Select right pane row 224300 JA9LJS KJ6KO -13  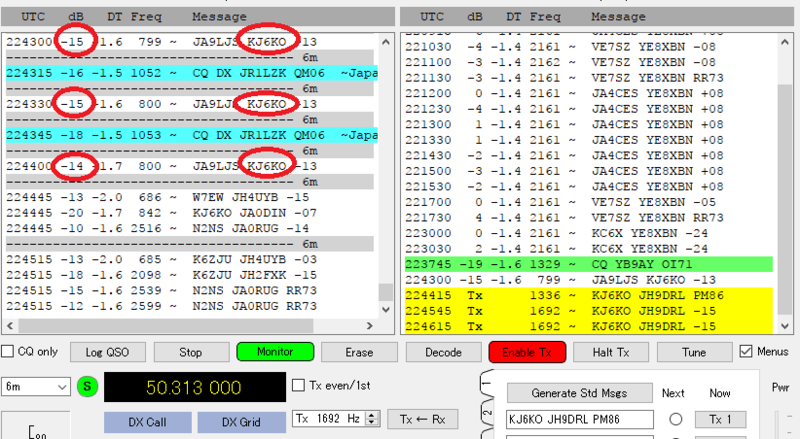589,280
